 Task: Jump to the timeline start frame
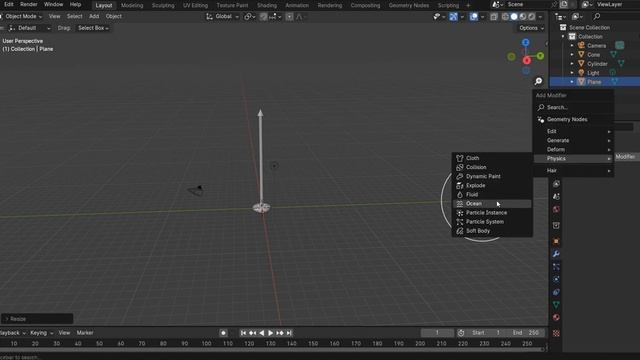[x=243, y=333]
